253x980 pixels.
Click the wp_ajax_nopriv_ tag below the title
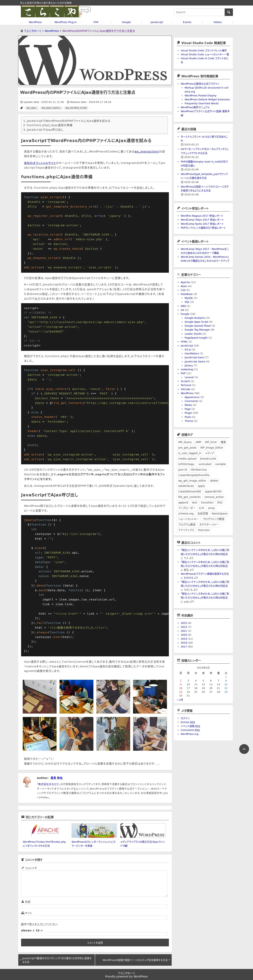pos(51,108)
